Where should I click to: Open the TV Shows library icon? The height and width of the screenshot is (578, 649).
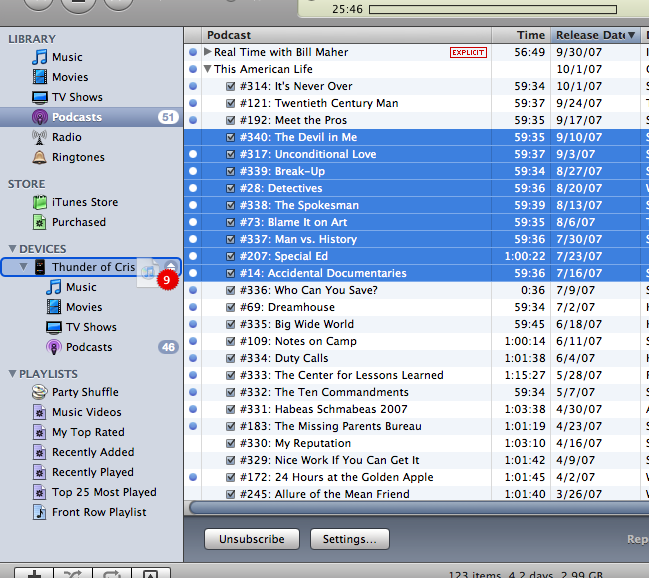tap(40, 97)
